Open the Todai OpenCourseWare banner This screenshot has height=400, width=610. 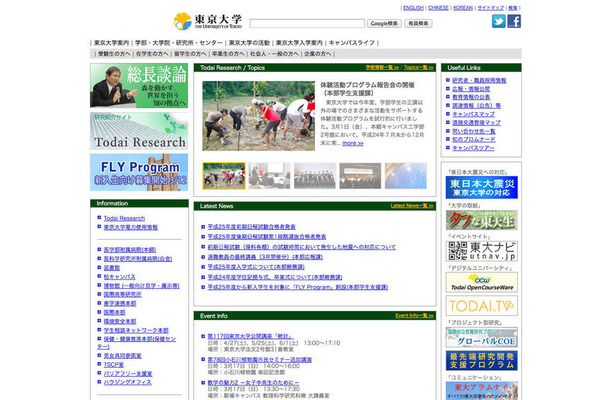pyautogui.click(x=482, y=282)
